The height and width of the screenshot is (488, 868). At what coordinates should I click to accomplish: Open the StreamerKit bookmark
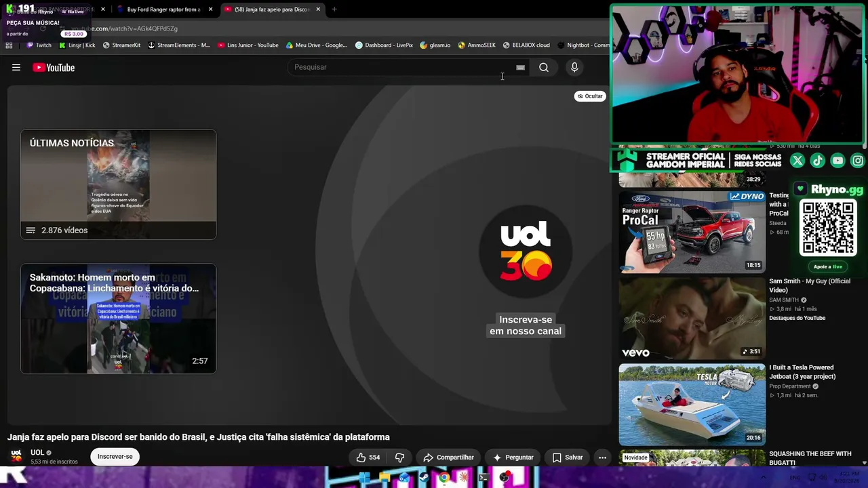click(x=121, y=45)
